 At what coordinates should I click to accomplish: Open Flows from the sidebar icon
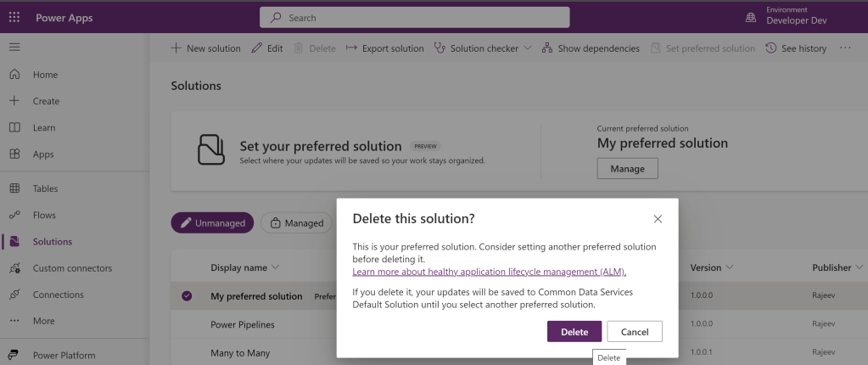point(14,216)
